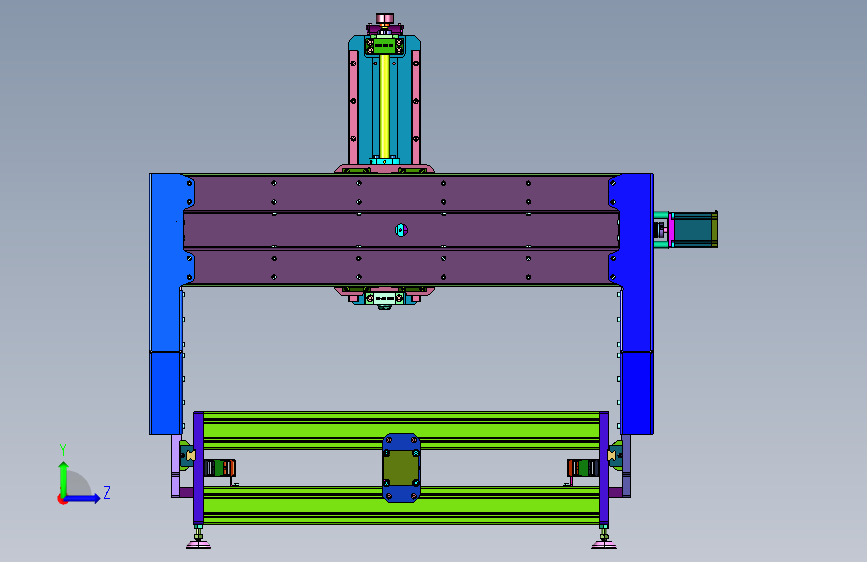The image size is (867, 562).
Task: Click the green Y axis arrow of the triad
Action: [x=64, y=478]
